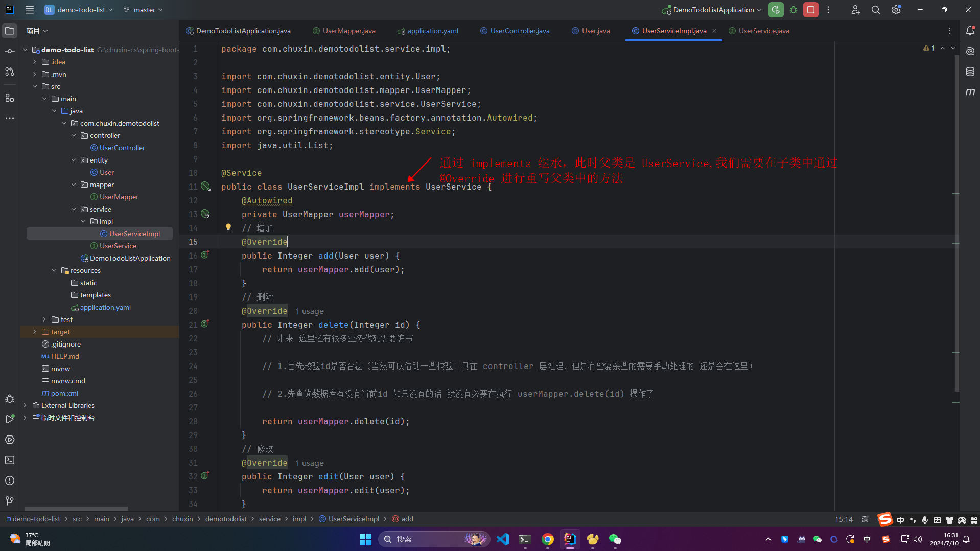The image size is (980, 551).
Task: Open DemoTodoListApplication run configuration dropdown
Action: point(712,10)
